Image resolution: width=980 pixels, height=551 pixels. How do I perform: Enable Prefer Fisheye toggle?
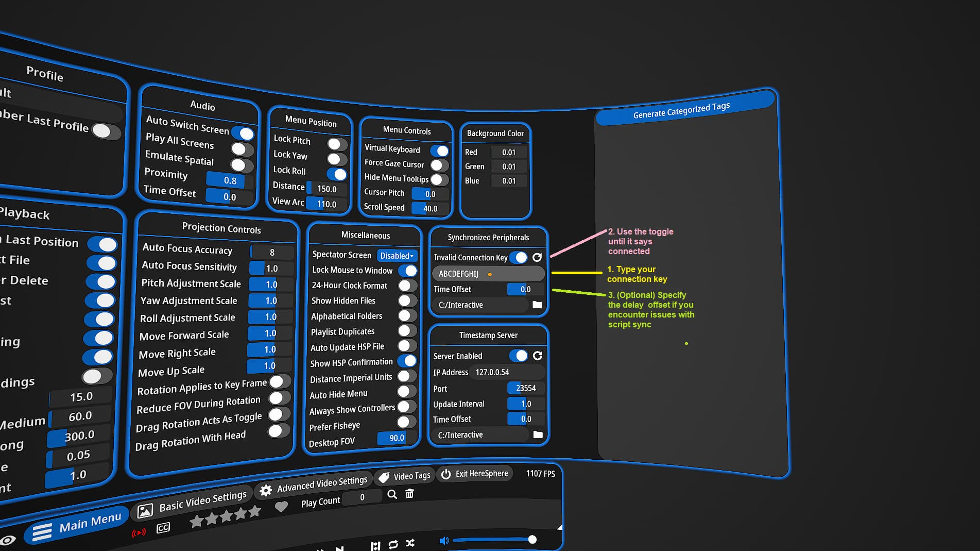[x=406, y=422]
